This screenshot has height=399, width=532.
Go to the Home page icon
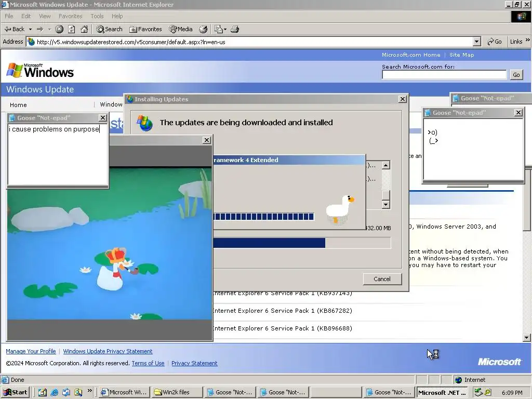84,29
